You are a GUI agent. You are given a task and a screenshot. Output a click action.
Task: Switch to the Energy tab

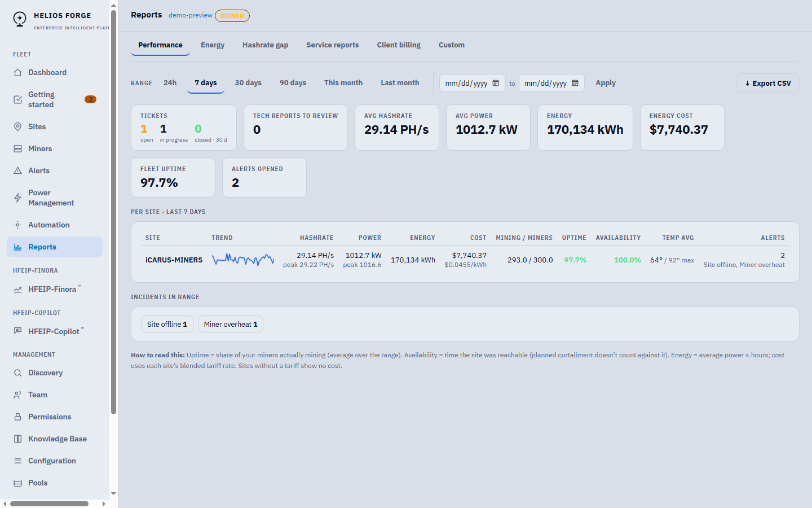tap(213, 45)
